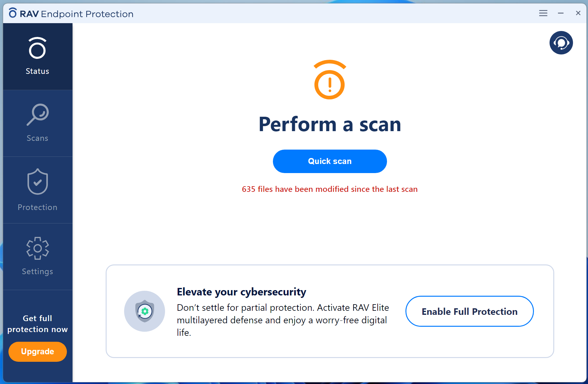
Task: Minimize the RAV Endpoint Protection window
Action: point(560,13)
